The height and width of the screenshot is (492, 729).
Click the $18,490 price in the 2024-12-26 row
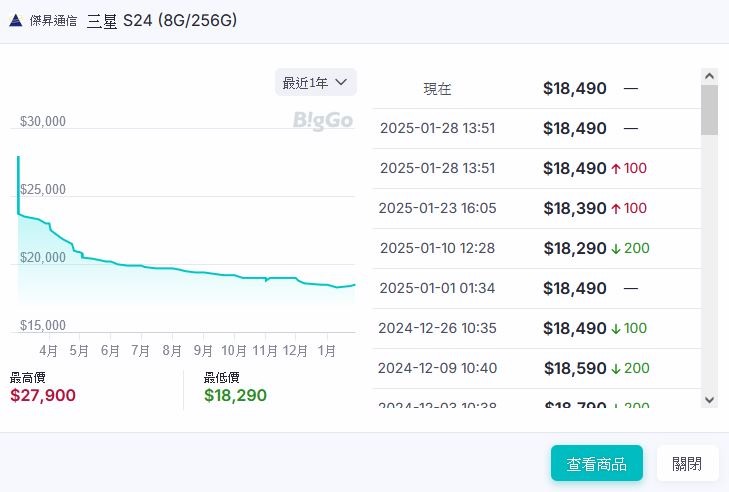[575, 328]
